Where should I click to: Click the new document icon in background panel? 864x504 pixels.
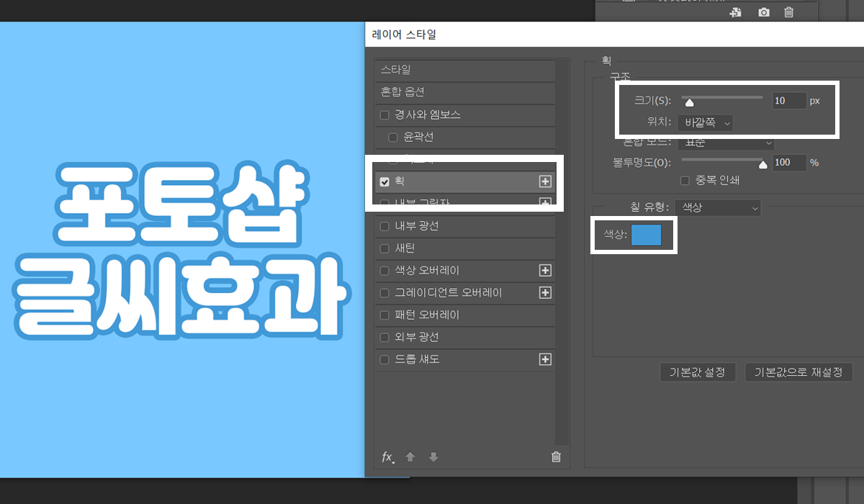[736, 12]
